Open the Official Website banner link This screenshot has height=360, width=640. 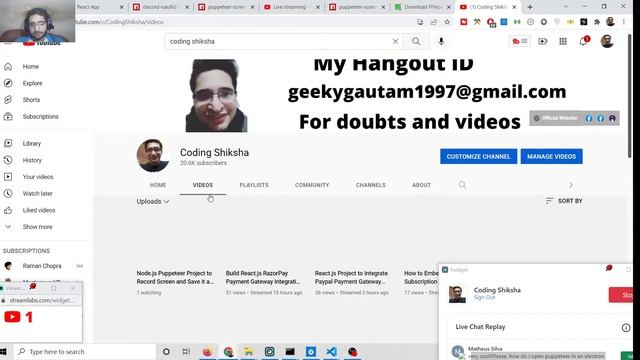pyautogui.click(x=556, y=118)
